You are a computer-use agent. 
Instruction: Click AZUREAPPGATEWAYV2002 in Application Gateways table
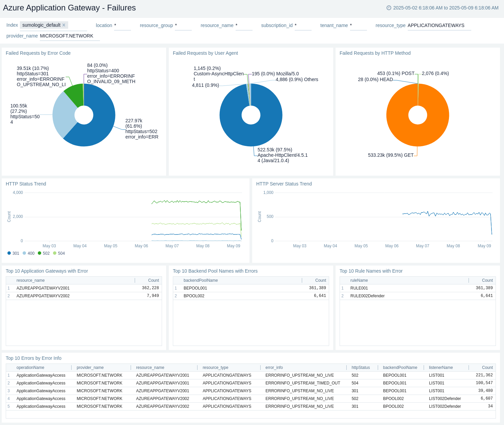tap(43, 296)
